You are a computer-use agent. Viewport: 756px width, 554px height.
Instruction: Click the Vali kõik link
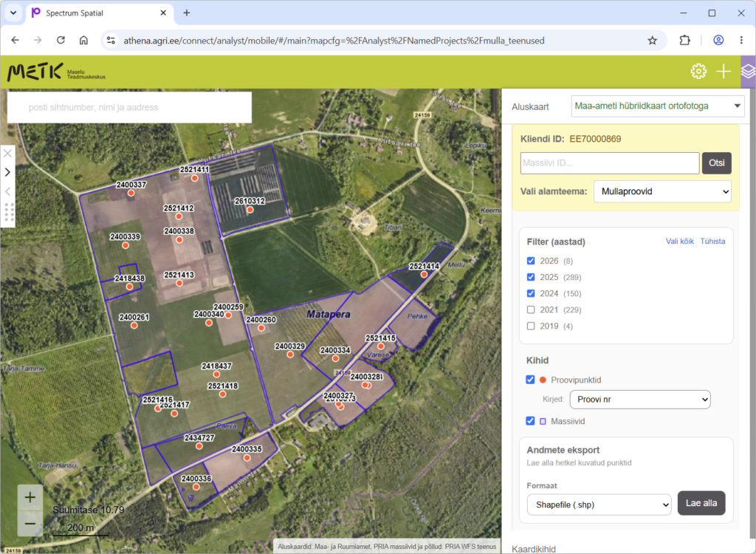(679, 242)
